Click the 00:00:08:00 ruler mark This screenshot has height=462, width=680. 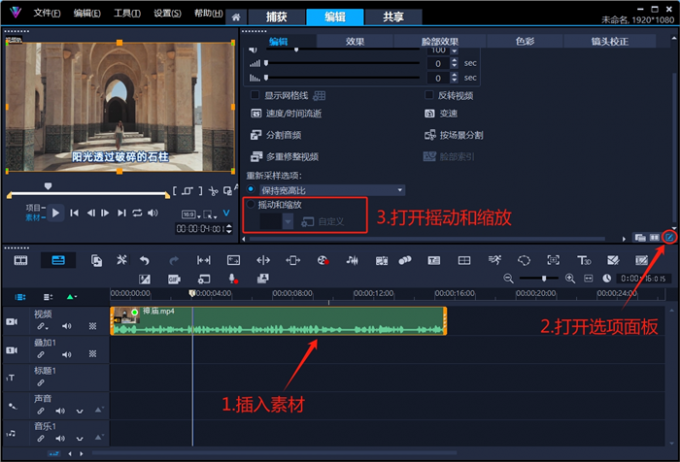292,293
